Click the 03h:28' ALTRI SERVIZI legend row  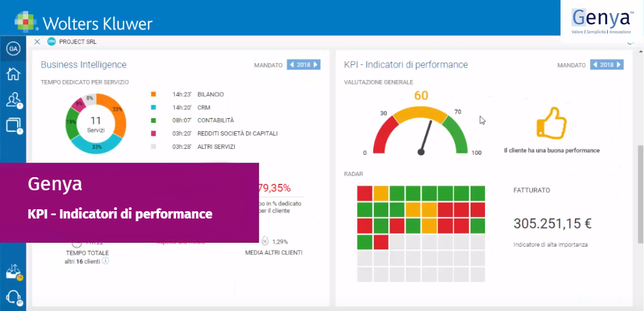[x=193, y=146]
